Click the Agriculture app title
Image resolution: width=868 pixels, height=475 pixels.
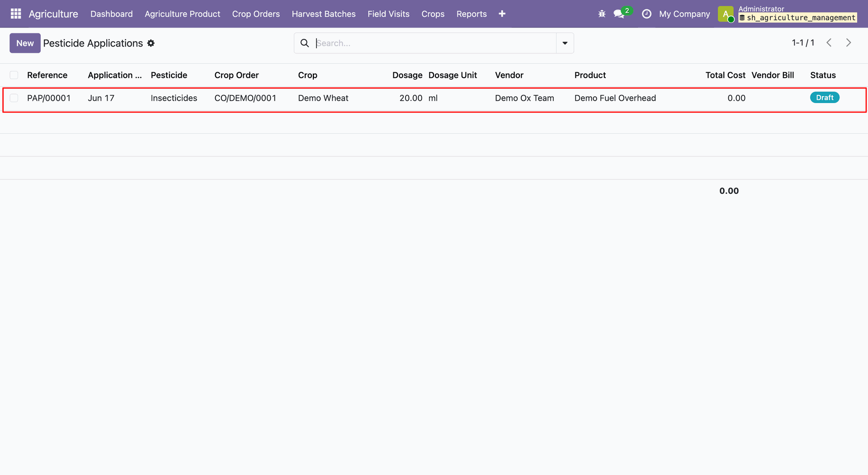(53, 14)
